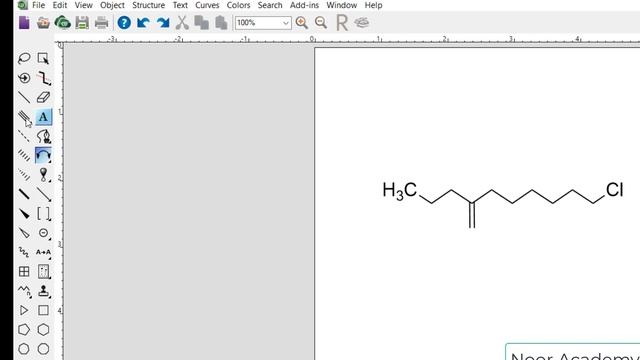Select the Hashed Wedged Bond tool
Screen dimensions: 640x360
click(24, 175)
